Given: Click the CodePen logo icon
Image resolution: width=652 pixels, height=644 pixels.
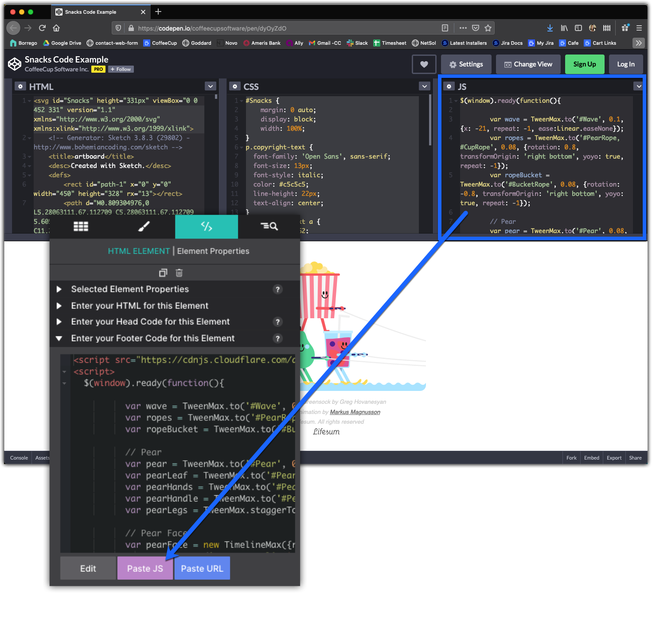Looking at the screenshot, I should 15,64.
